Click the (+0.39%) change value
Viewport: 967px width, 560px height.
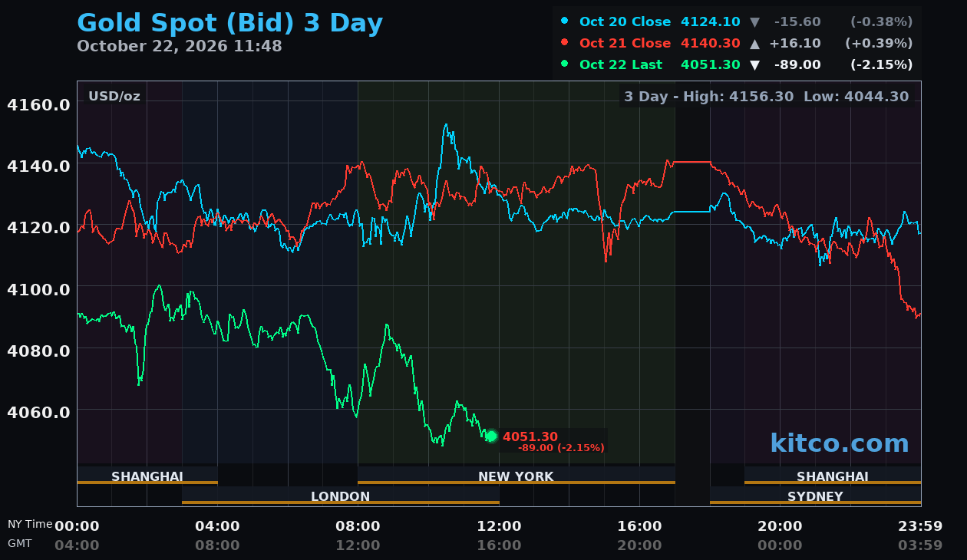pyautogui.click(x=879, y=44)
